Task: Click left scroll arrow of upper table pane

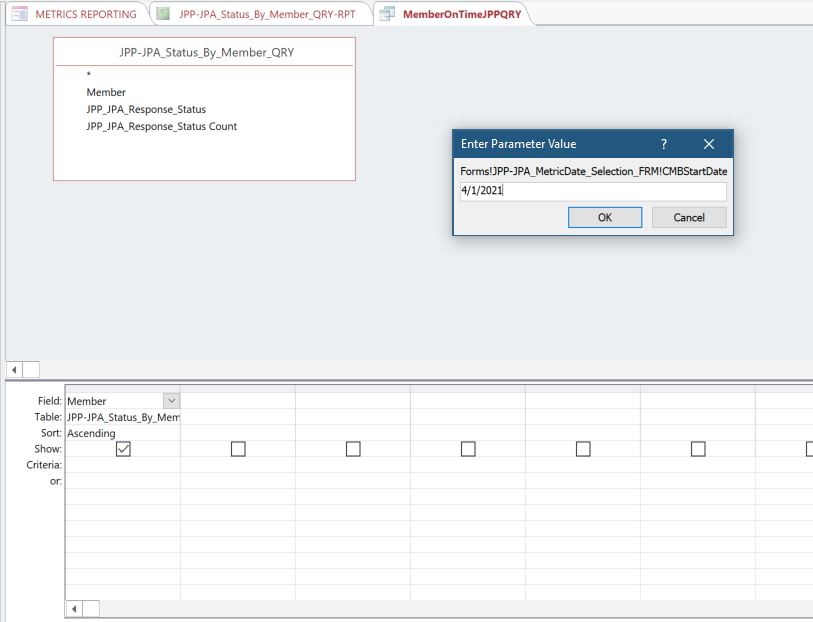Action: [x=14, y=370]
